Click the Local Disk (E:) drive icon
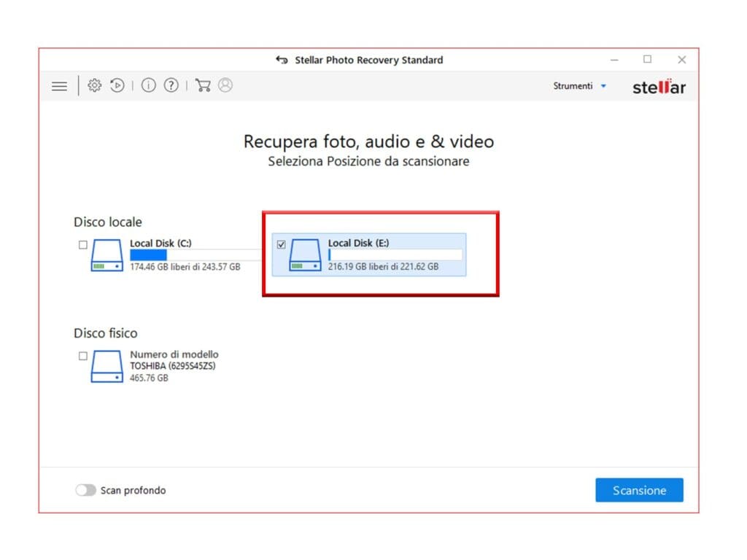The image size is (747, 560). [305, 255]
